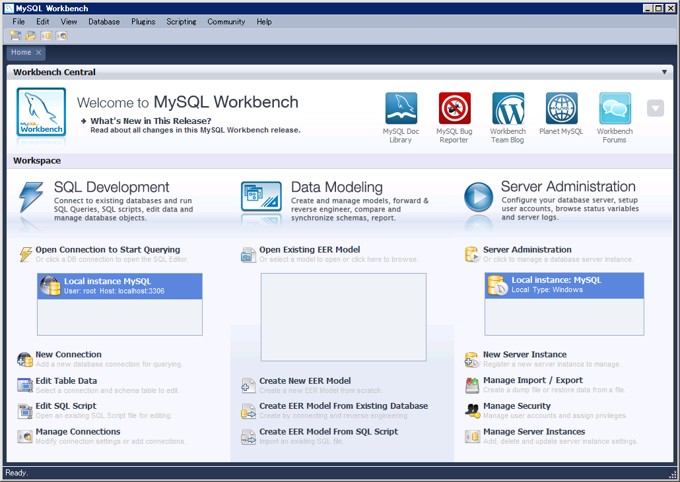Image resolution: width=680 pixels, height=482 pixels.
Task: Open What's New in This Release link
Action: coord(150,121)
